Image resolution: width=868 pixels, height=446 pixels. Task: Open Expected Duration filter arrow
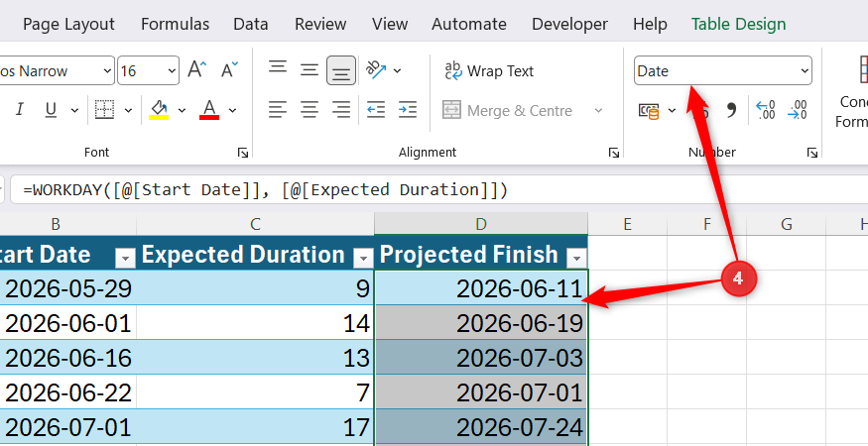[x=363, y=258]
